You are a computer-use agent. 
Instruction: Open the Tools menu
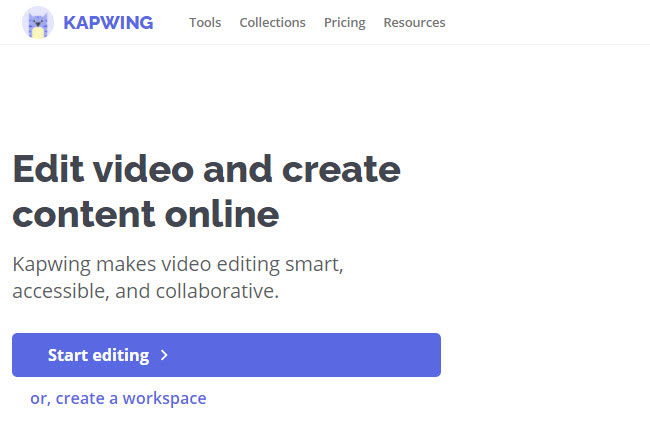pos(205,22)
